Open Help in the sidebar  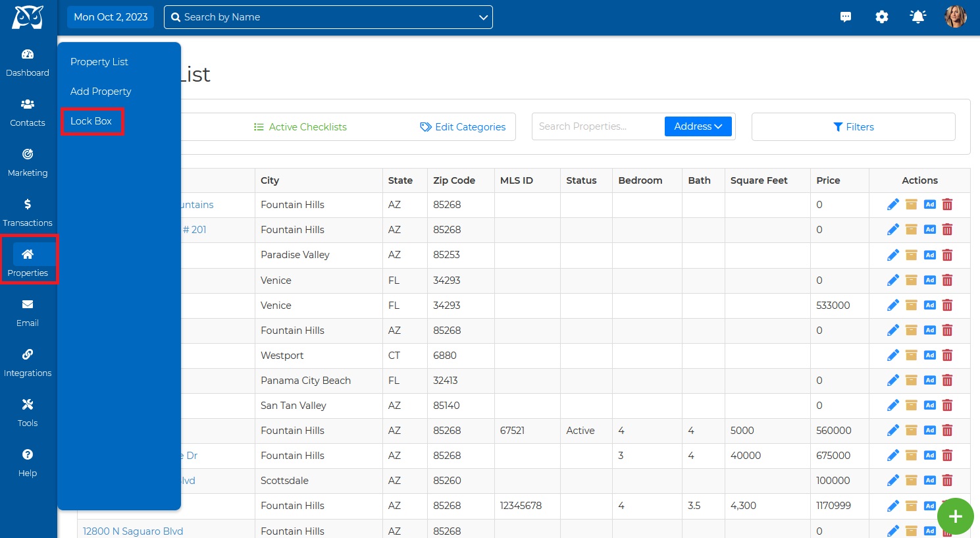[x=28, y=464]
